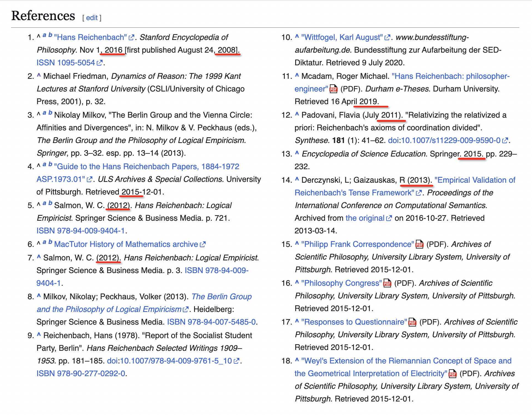Image resolution: width=532 pixels, height=415 pixels.
Task: Click the caret backlink of reference 10
Action: 297,37
